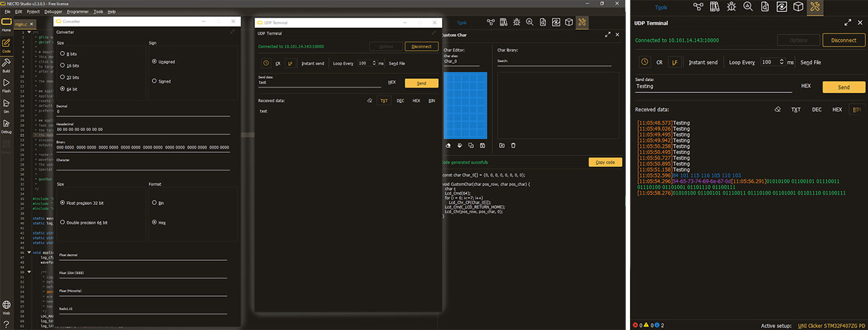Image resolution: width=868 pixels, height=330 pixels.
Task: Choose the Signed radio option
Action: (x=155, y=81)
